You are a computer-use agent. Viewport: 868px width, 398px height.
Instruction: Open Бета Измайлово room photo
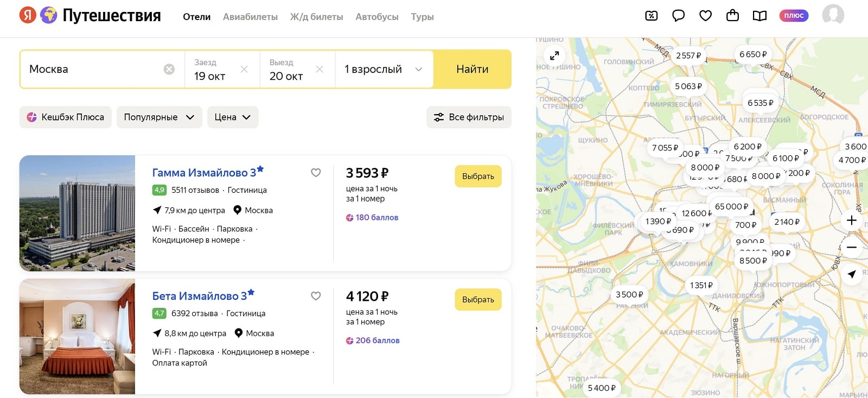(x=77, y=337)
